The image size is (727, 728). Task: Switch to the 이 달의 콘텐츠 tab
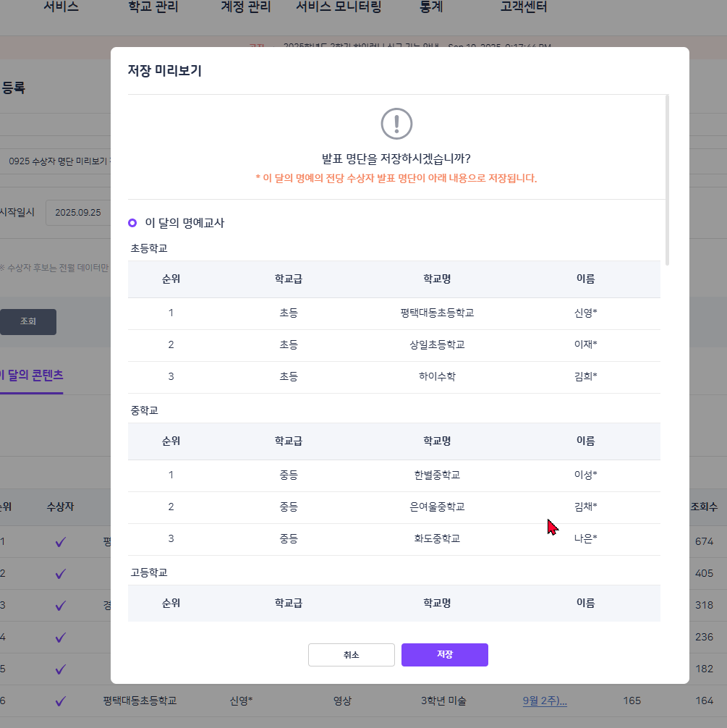[x=30, y=376]
